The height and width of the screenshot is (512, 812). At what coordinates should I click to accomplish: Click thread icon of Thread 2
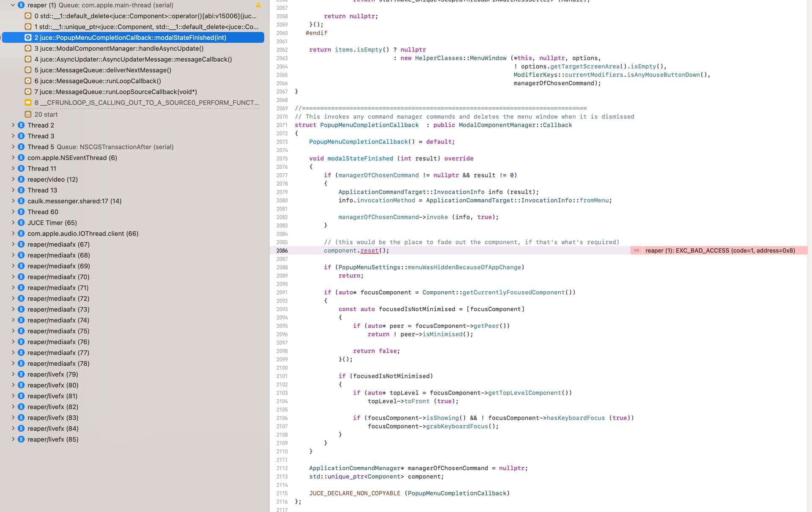click(x=21, y=125)
